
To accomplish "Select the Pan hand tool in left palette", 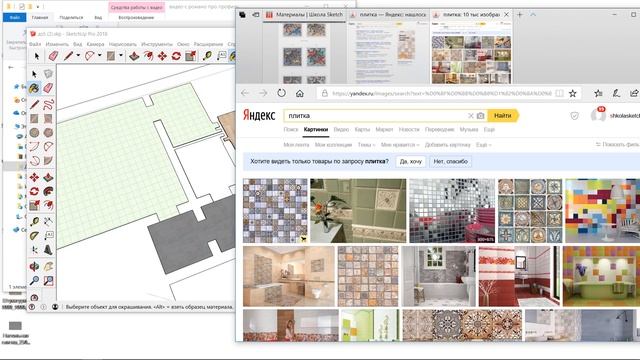I will pos(48,267).
